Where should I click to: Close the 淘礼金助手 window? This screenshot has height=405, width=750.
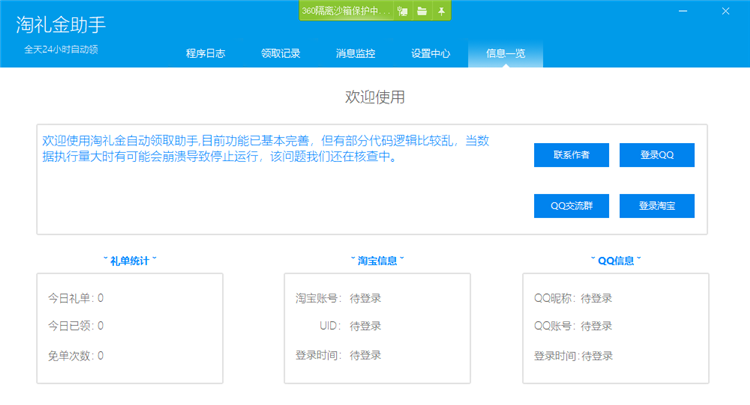[x=726, y=11]
